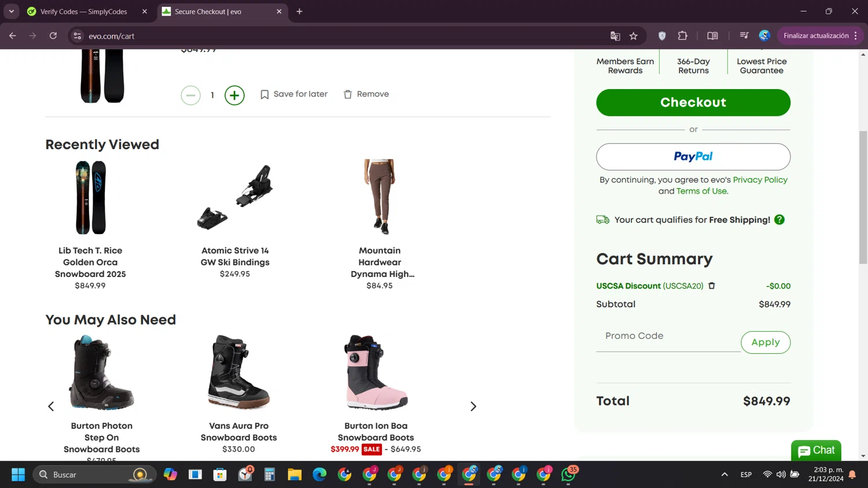Open the shield extension icon
Screen dimensions: 868x488
coord(662,36)
